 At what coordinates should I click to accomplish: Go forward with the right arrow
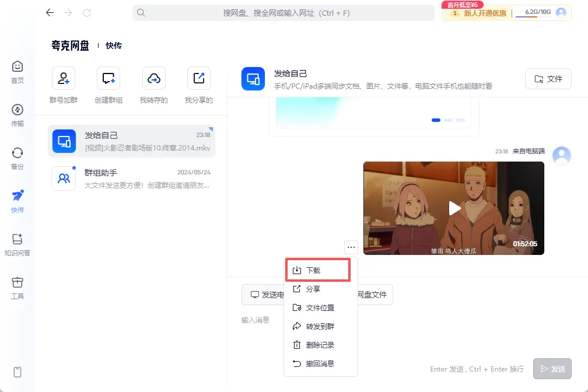pyautogui.click(x=68, y=13)
